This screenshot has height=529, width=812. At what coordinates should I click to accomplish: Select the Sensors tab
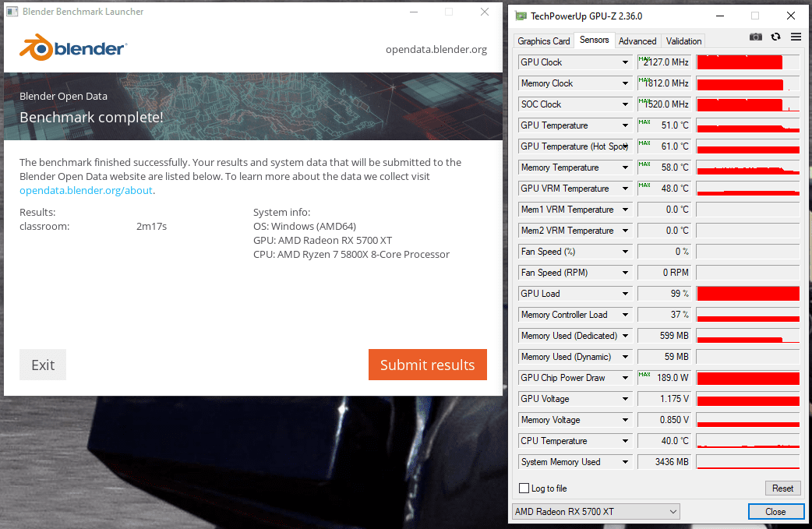click(594, 40)
